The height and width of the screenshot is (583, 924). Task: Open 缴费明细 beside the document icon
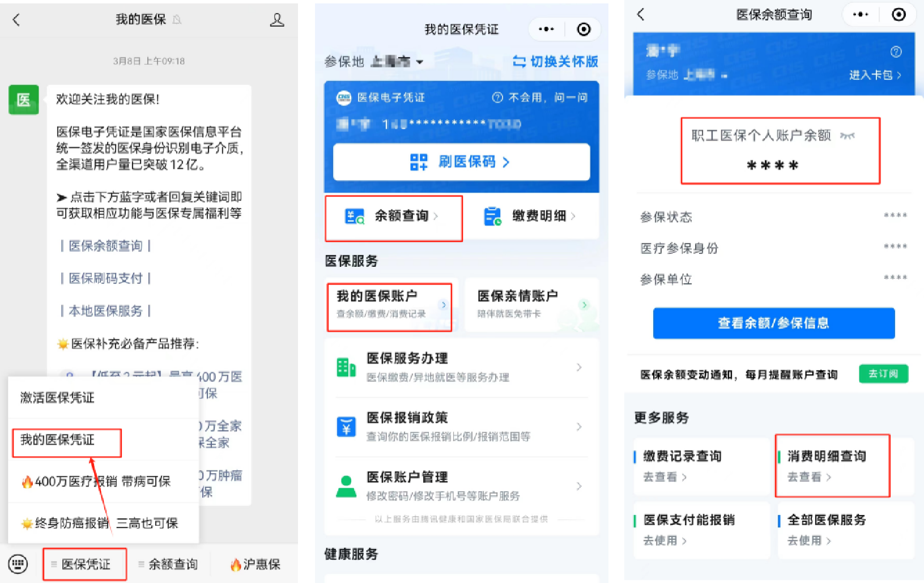tap(530, 216)
